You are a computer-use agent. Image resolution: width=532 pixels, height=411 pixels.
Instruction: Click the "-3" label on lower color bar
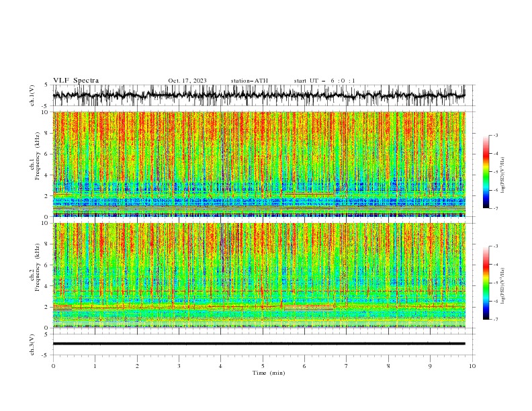[496, 246]
